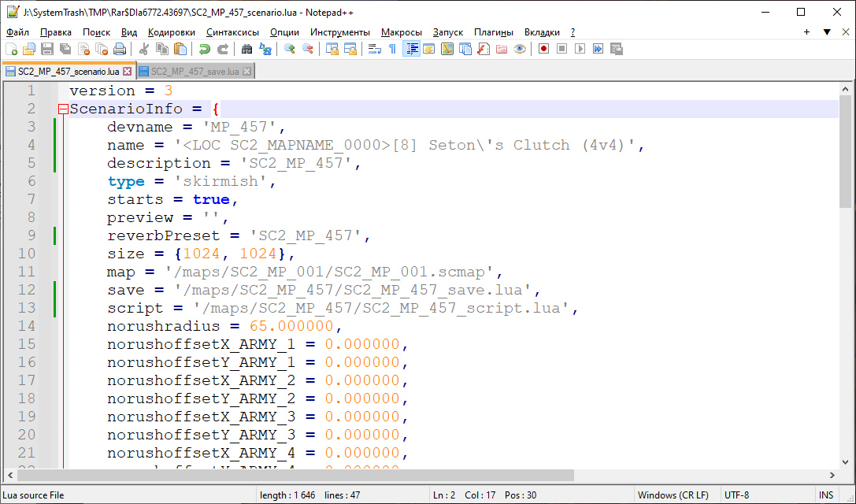Toggle synchronized horizontal scrolling

[x=350, y=49]
